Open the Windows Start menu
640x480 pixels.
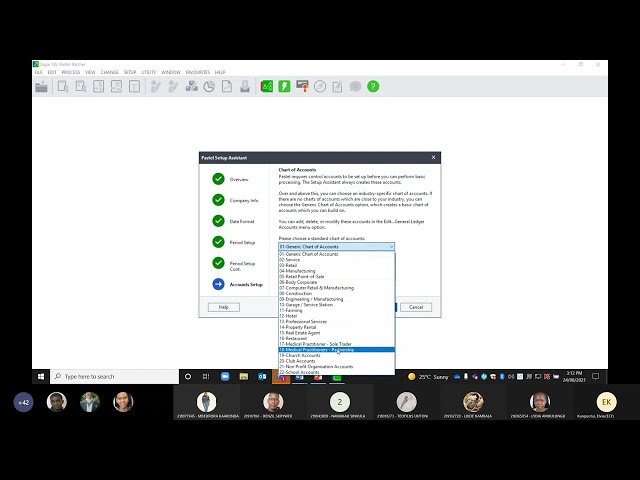(41, 376)
